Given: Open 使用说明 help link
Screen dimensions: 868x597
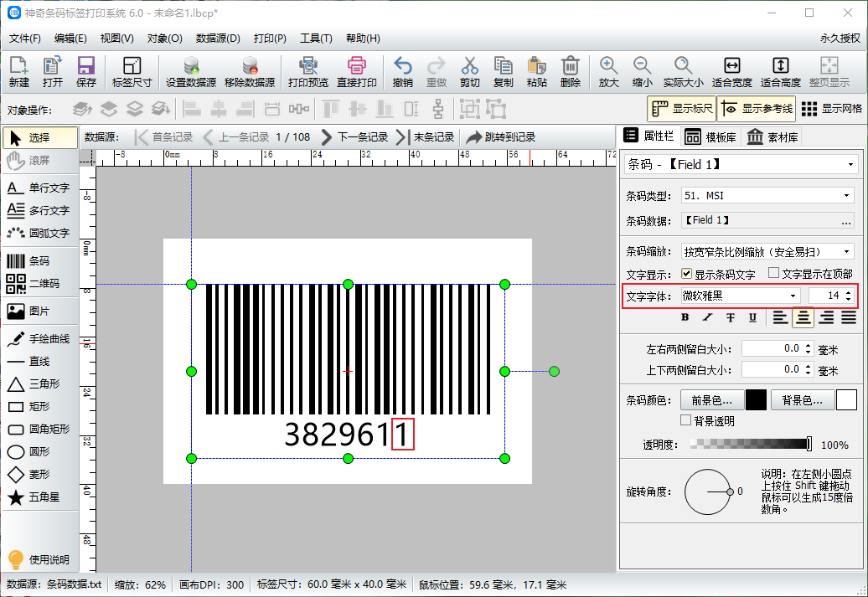Looking at the screenshot, I should tap(39, 559).
